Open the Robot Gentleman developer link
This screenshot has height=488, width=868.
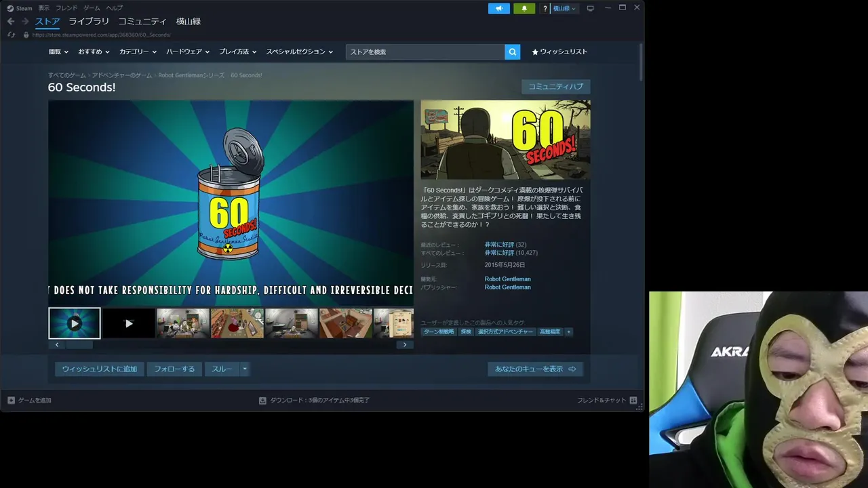tap(508, 279)
